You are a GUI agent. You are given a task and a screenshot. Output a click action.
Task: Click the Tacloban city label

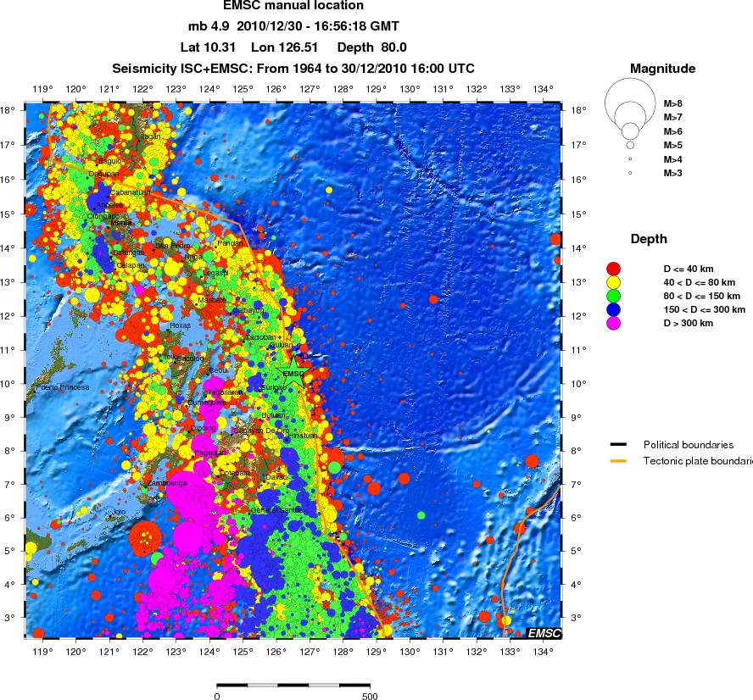[261, 337]
